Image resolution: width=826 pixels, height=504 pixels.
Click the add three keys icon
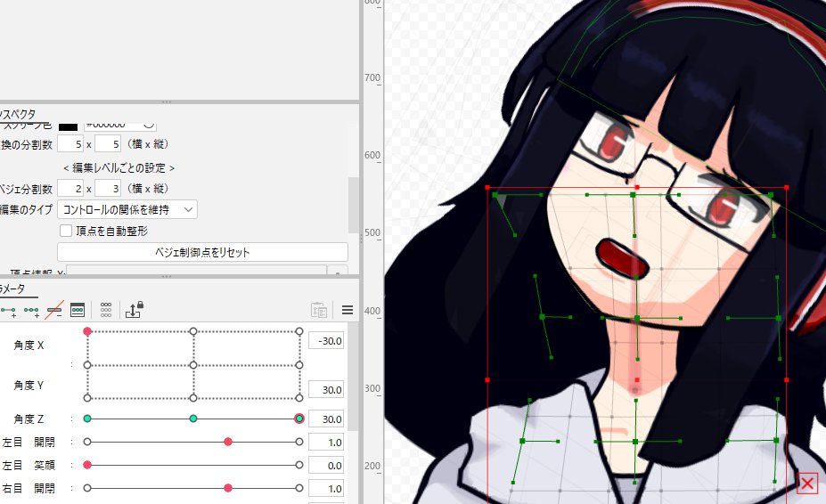pyautogui.click(x=31, y=311)
